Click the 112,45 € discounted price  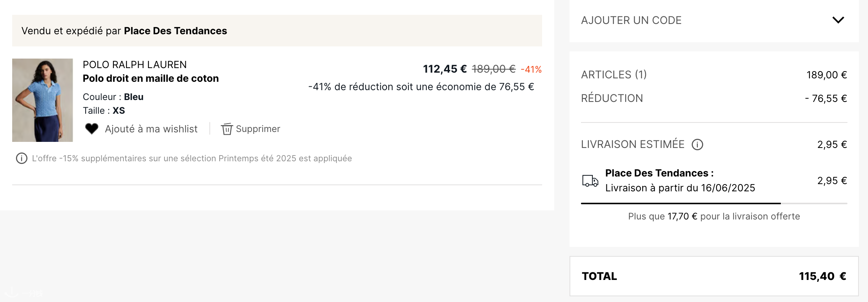tap(445, 69)
